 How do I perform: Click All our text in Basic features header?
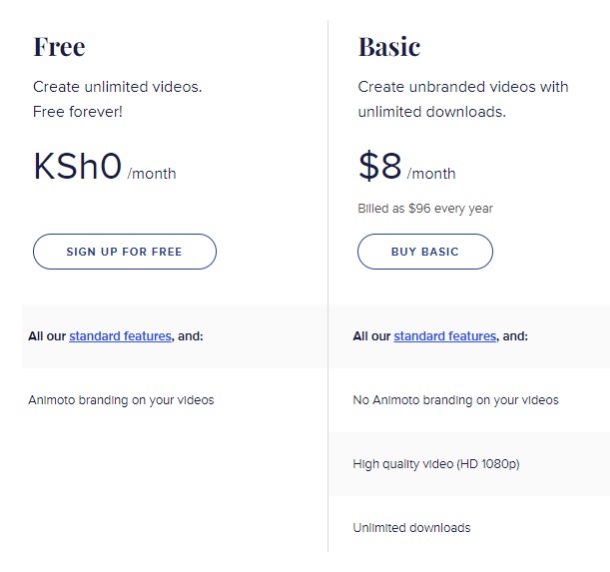pyautogui.click(x=371, y=336)
